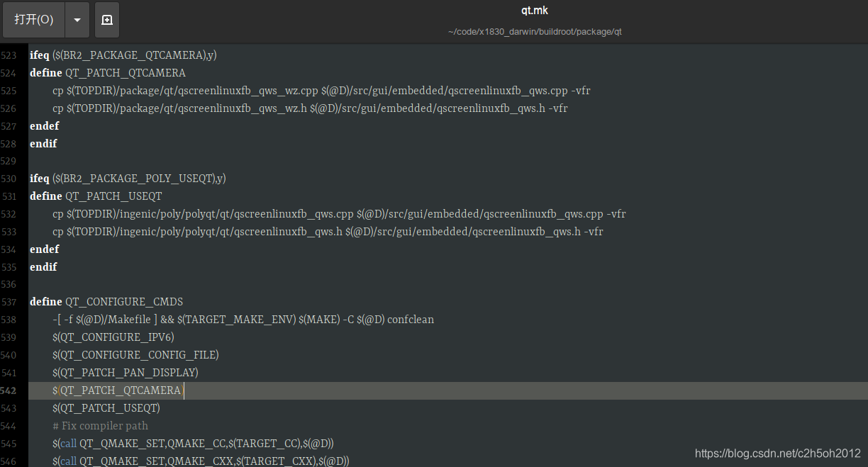Click 'endef' on line 527

(x=44, y=125)
